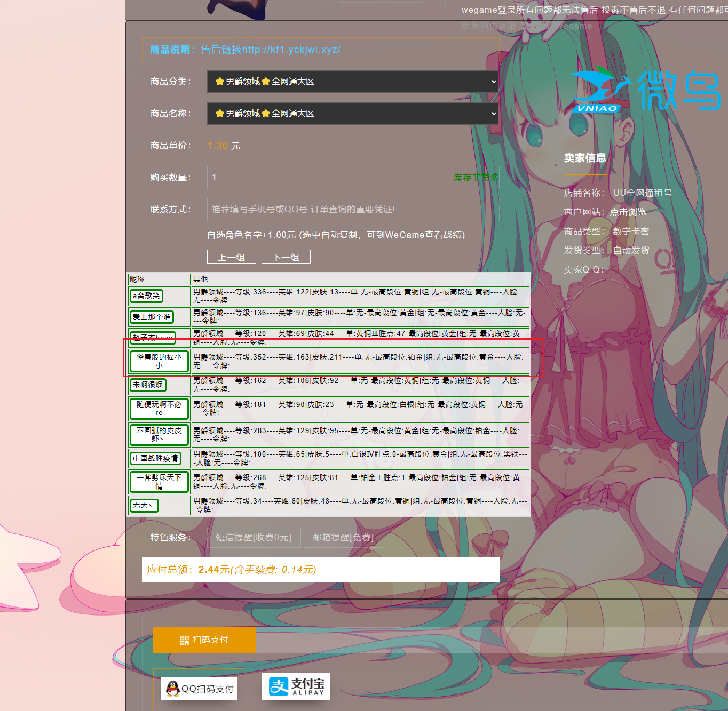Focus the 联系方式 contact input field

point(353,210)
